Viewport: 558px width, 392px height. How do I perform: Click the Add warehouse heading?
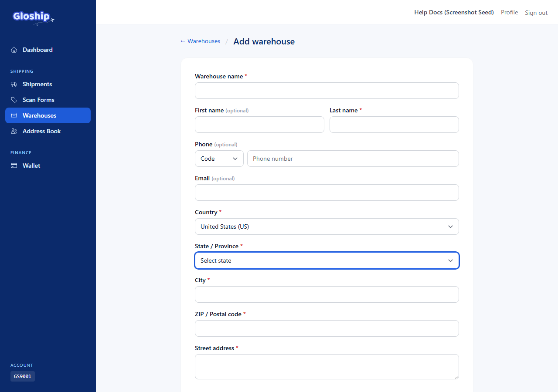pos(264,41)
